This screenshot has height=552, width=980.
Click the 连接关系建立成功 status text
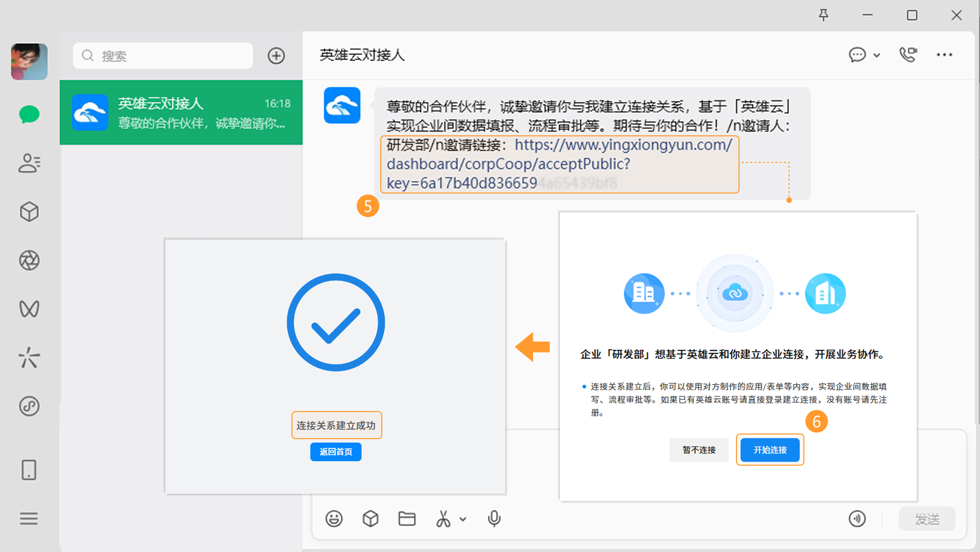pyautogui.click(x=336, y=425)
